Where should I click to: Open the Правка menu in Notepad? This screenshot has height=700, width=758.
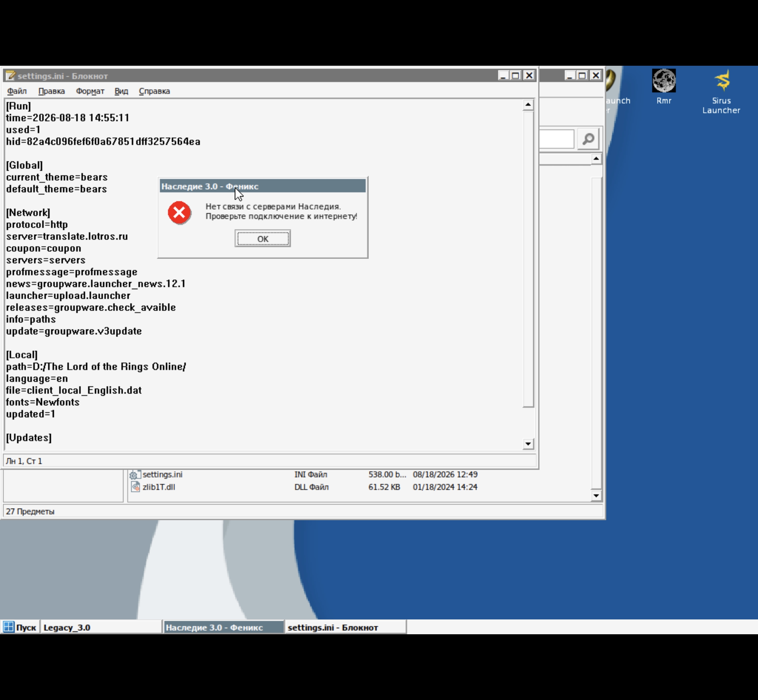52,91
